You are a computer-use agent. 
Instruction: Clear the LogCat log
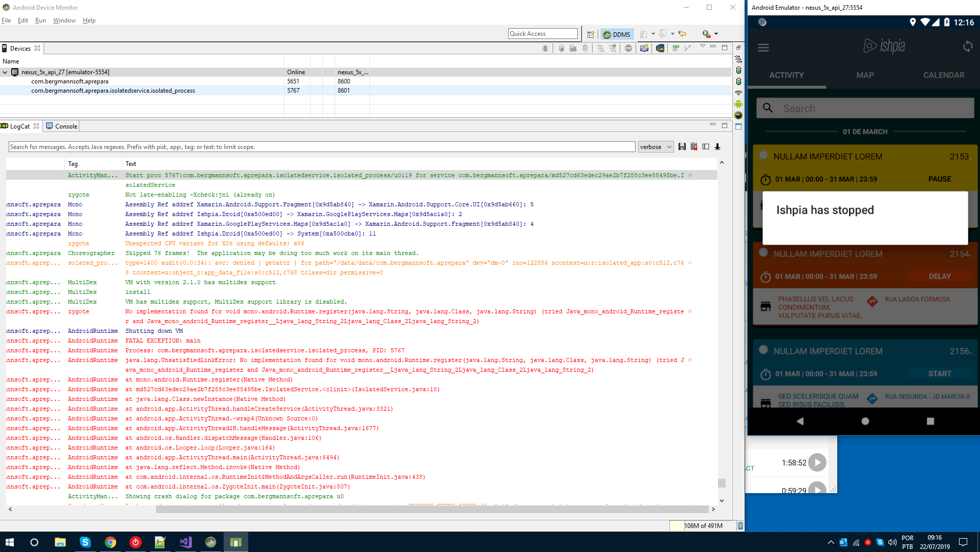coord(694,147)
